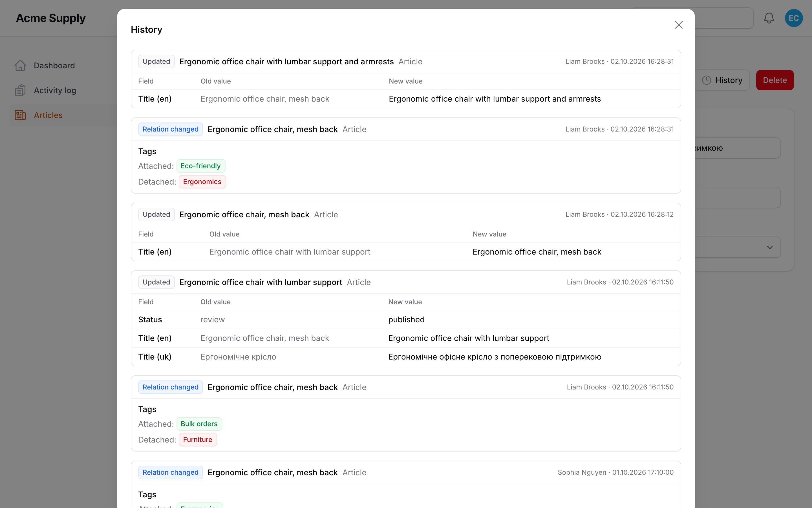This screenshot has width=812, height=508.
Task: Click timestamp 'Liam Brooks · 02.10.2026 16:28:12'
Action: (619, 214)
